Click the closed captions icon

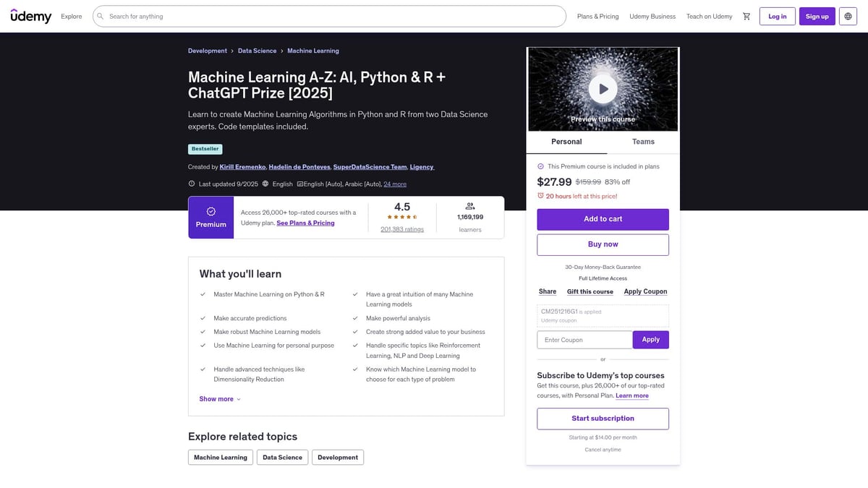click(300, 184)
